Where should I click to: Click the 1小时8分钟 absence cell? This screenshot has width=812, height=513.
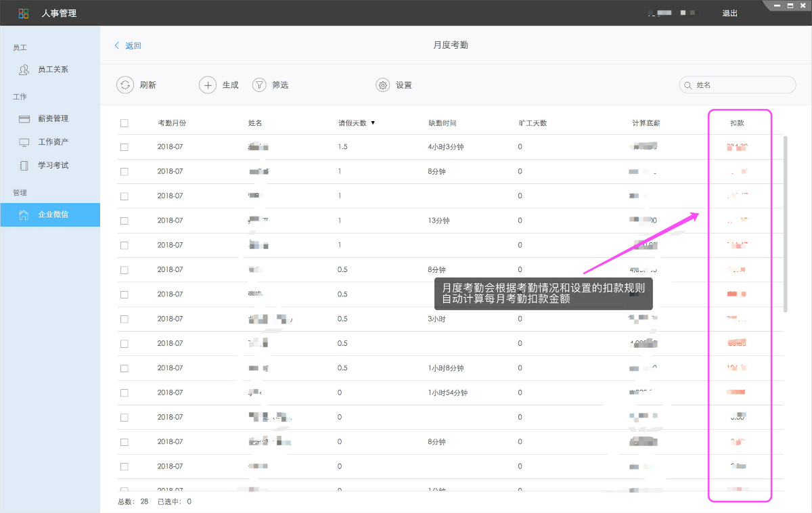446,368
